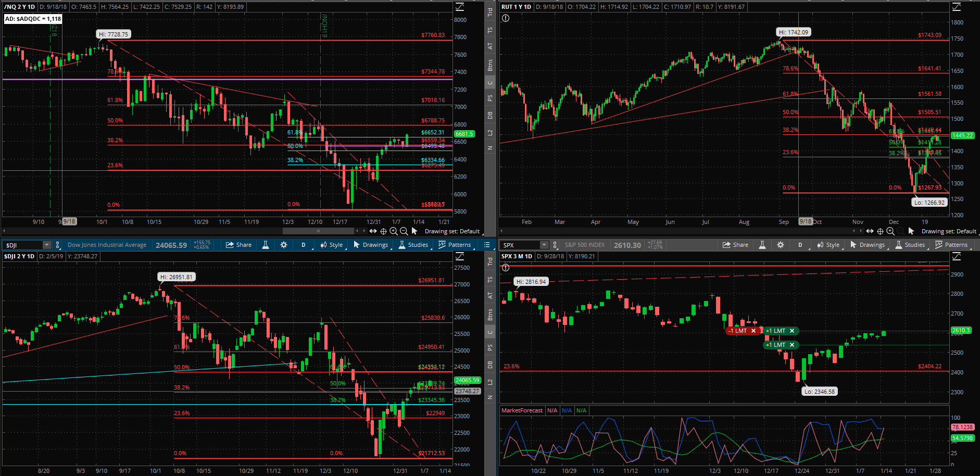
Task: Select the crosshair tool under RUT chart
Action: (880, 231)
